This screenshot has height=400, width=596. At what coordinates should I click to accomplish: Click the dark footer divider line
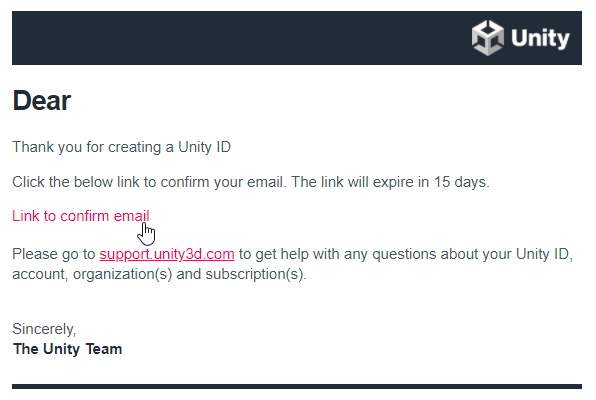(x=297, y=386)
